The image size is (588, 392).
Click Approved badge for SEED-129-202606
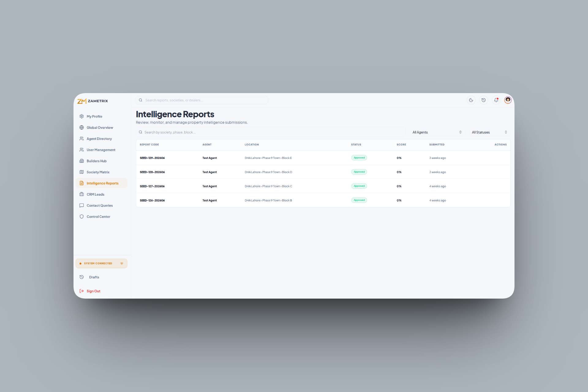tap(359, 158)
